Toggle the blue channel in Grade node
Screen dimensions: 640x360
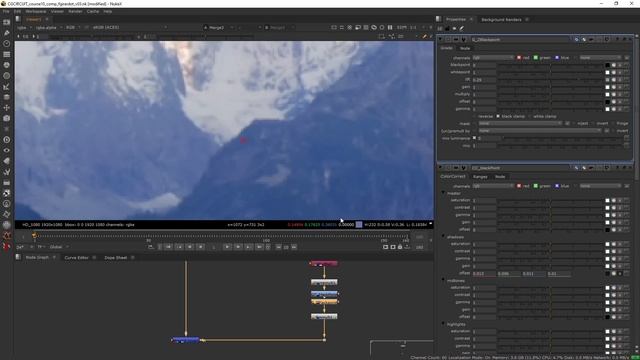[557, 58]
